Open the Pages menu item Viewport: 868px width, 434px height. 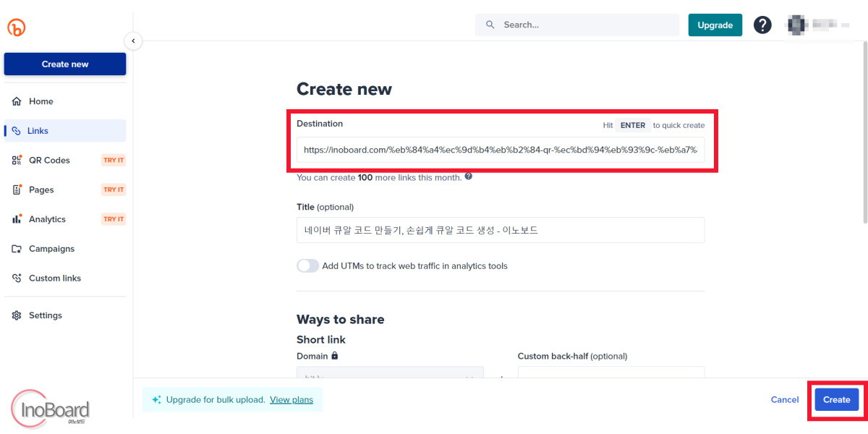click(x=65, y=190)
